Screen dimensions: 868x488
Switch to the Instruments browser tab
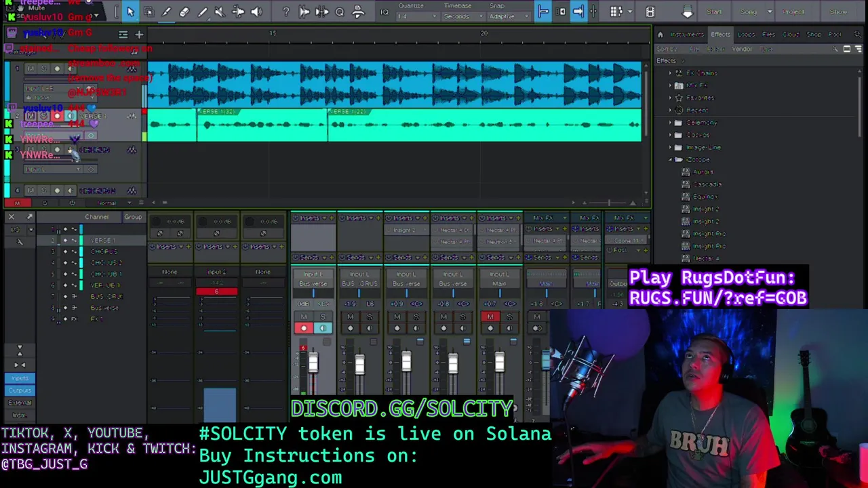[687, 35]
